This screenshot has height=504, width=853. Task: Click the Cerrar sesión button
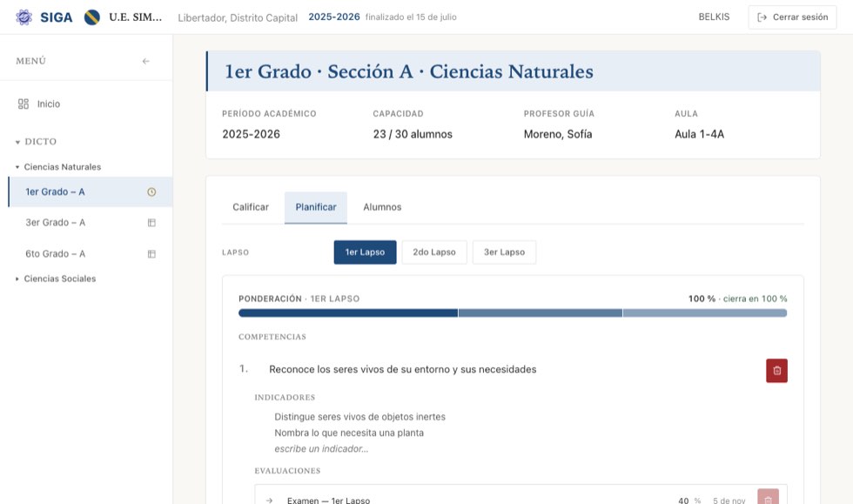792,17
